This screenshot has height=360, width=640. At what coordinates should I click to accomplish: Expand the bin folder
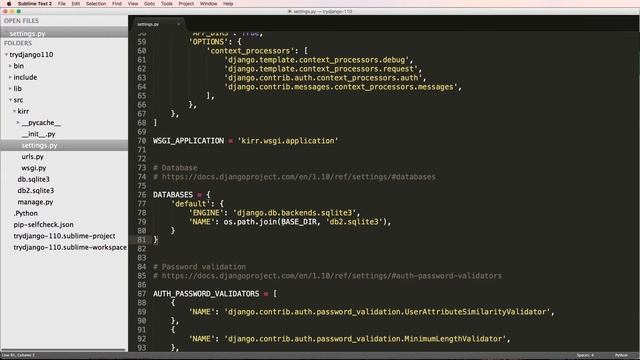[x=10, y=66]
